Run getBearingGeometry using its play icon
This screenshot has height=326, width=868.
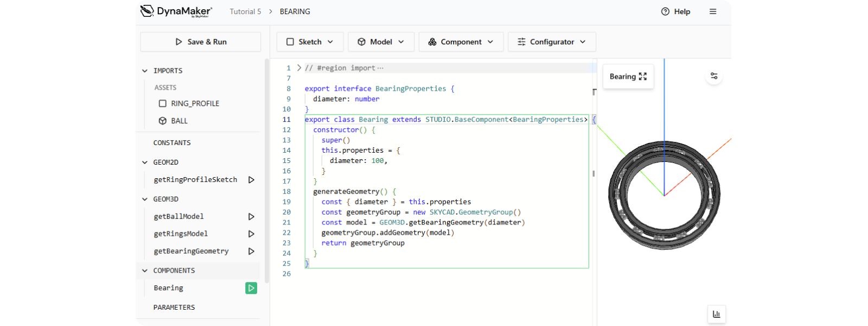pos(251,252)
